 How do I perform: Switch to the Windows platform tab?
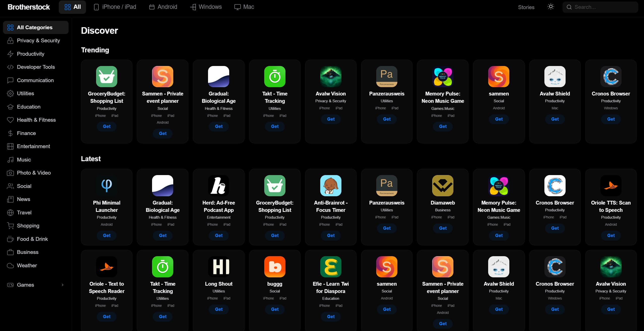click(x=206, y=7)
